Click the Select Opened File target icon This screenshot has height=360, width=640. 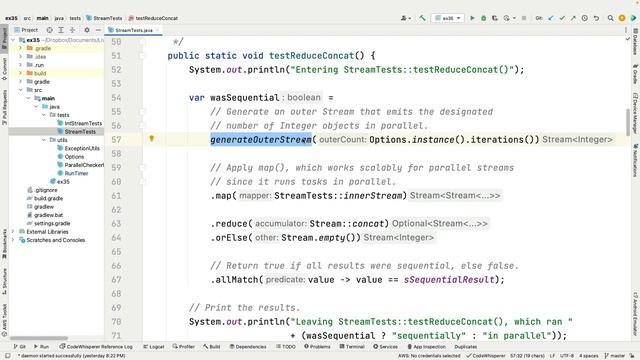coord(49,30)
